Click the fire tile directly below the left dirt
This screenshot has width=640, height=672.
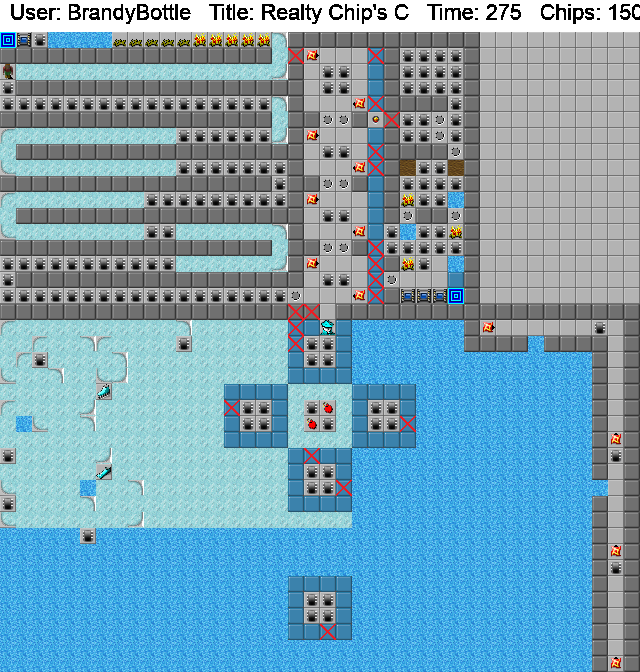tap(408, 200)
